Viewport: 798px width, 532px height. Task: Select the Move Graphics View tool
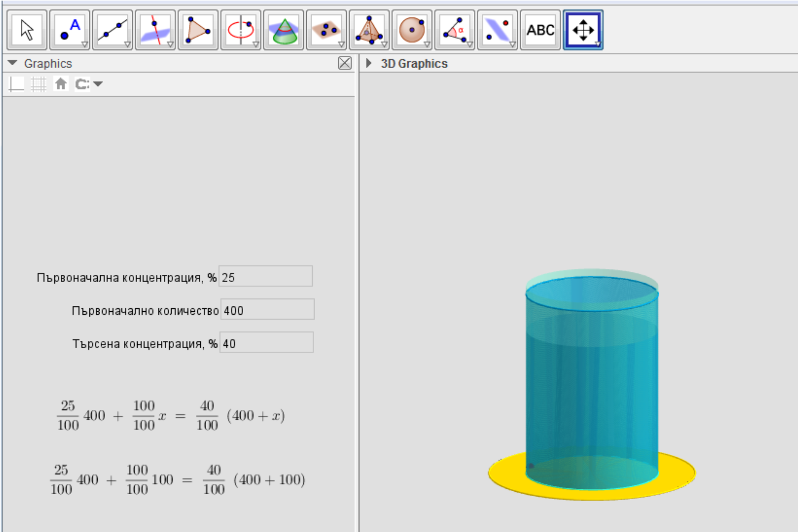coord(584,30)
